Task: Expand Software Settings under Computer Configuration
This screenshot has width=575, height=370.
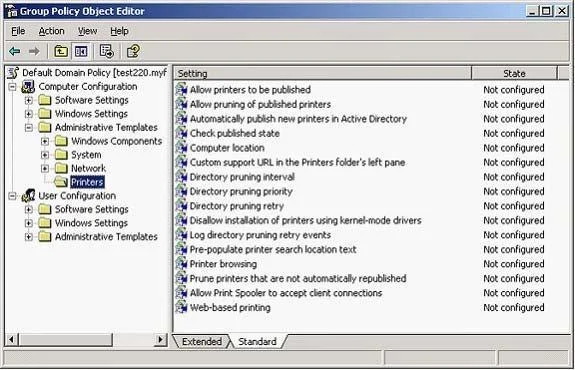Action: (x=29, y=100)
